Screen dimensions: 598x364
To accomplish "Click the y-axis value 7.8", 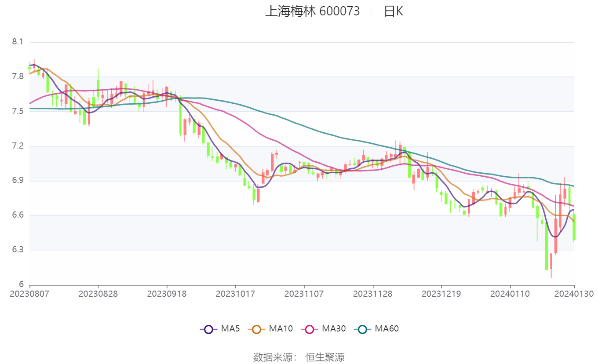I will (18, 77).
